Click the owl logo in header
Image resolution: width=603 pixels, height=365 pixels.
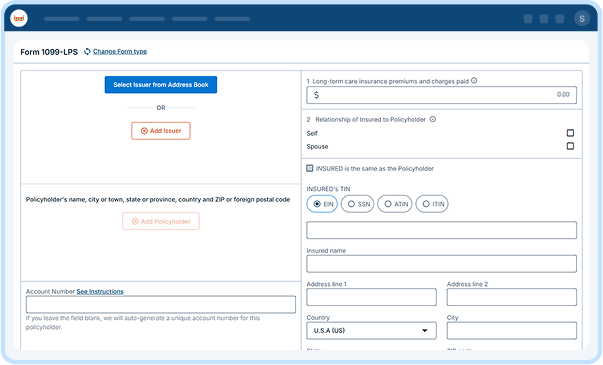point(19,18)
